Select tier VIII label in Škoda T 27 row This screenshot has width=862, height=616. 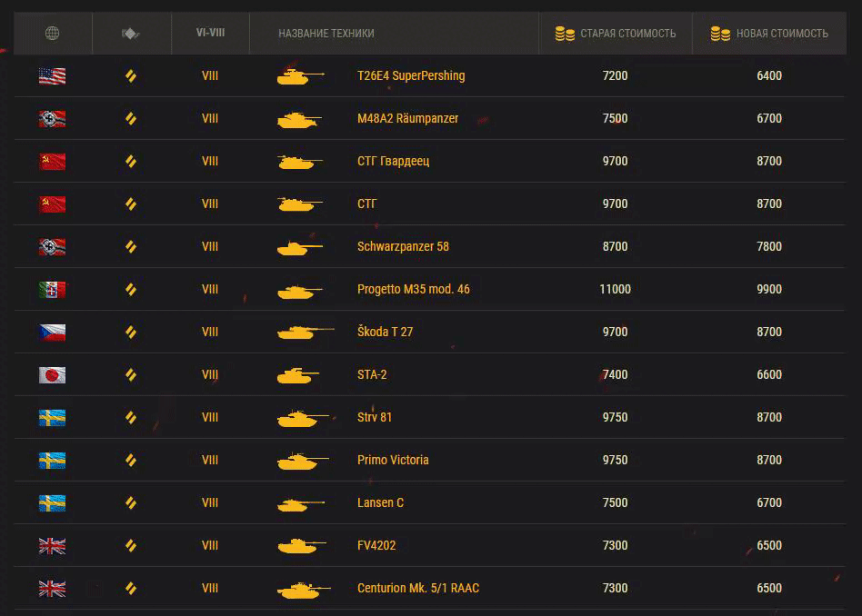pyautogui.click(x=210, y=332)
